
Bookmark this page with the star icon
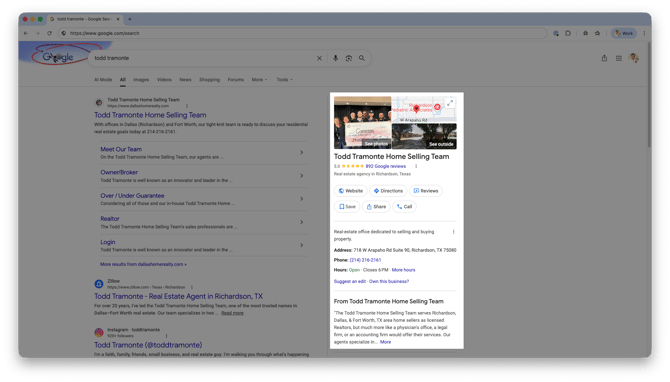[x=597, y=33]
